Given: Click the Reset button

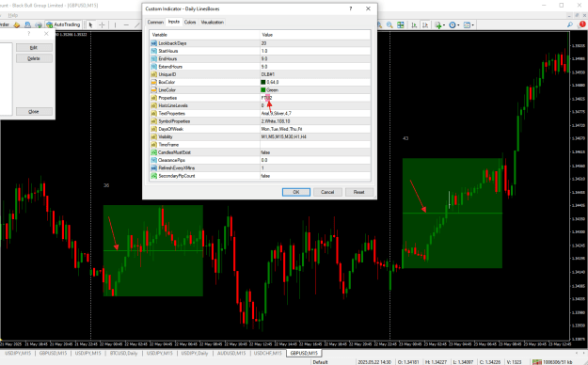Looking at the screenshot, I should tap(358, 192).
